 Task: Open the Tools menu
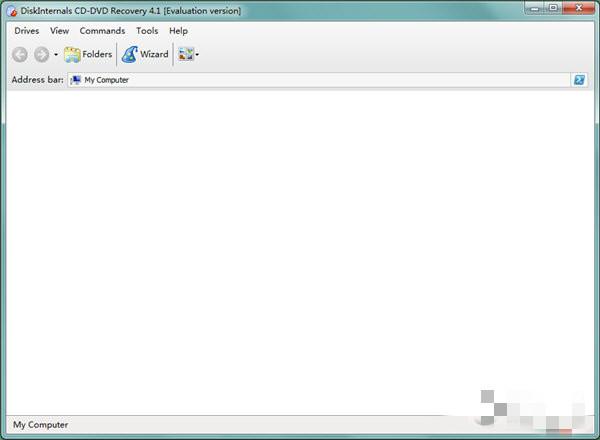click(x=147, y=31)
